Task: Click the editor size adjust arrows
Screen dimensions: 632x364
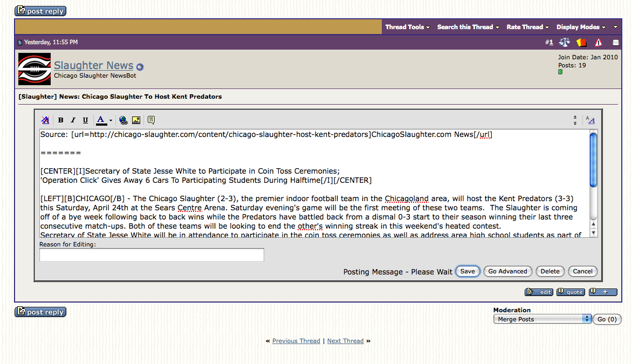Action: [x=575, y=120]
